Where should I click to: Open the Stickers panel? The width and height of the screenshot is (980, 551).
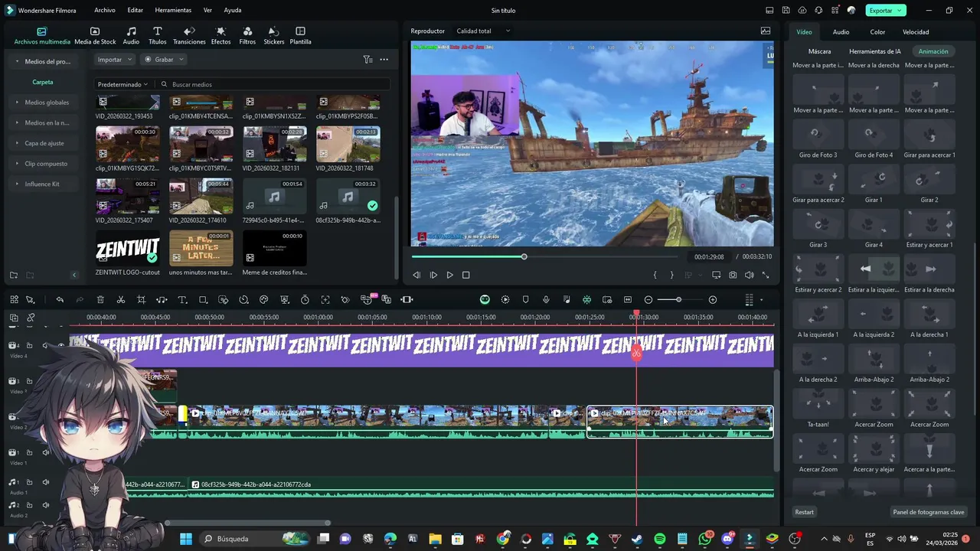pos(273,36)
